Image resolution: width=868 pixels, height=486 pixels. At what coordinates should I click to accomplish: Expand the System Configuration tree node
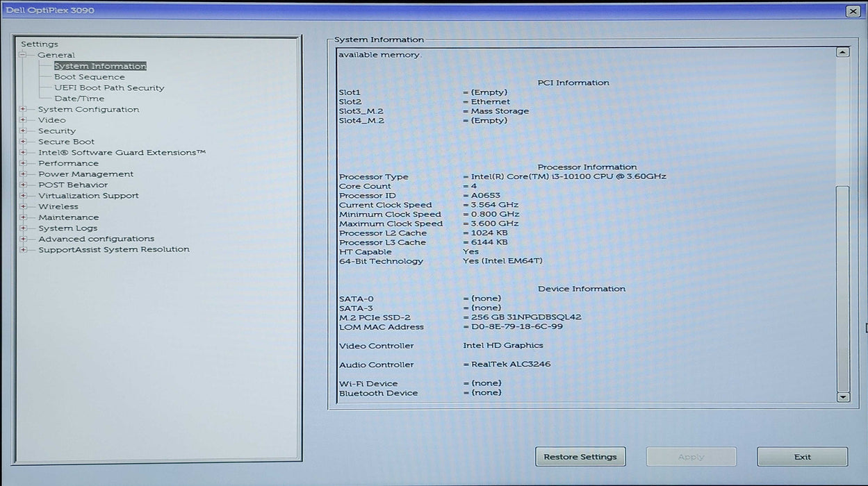click(24, 110)
